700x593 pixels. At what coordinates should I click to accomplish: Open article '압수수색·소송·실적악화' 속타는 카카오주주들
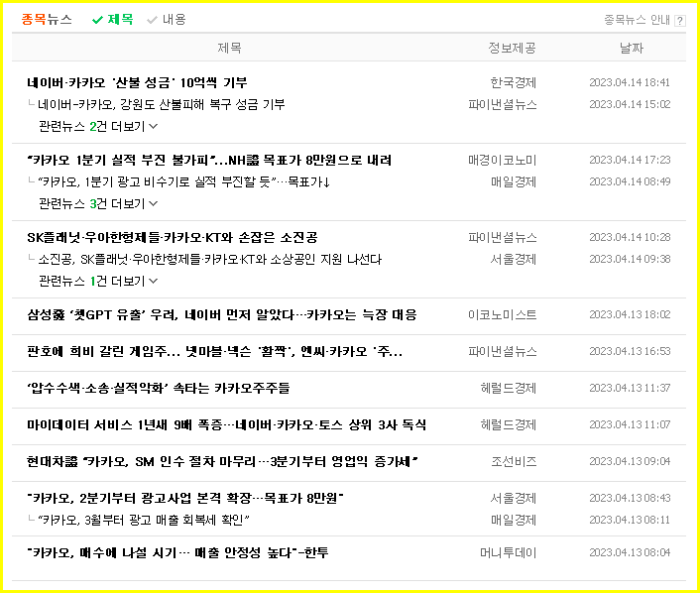click(x=158, y=388)
